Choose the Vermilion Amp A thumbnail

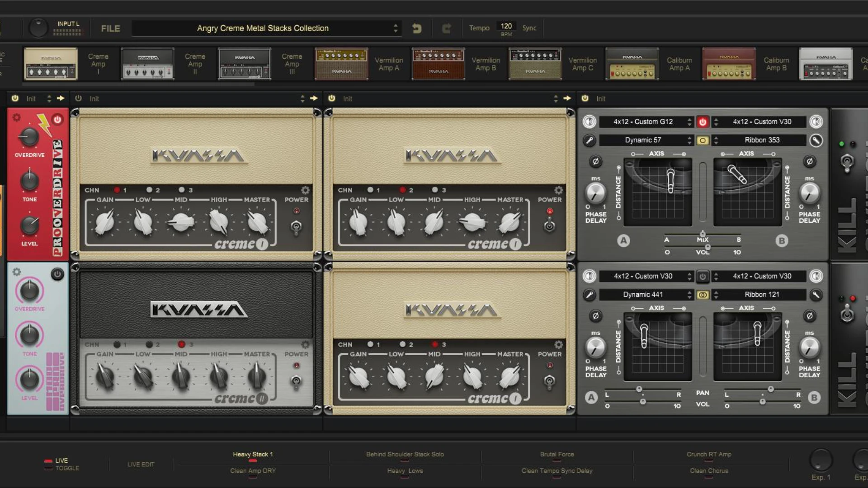pyautogui.click(x=341, y=64)
